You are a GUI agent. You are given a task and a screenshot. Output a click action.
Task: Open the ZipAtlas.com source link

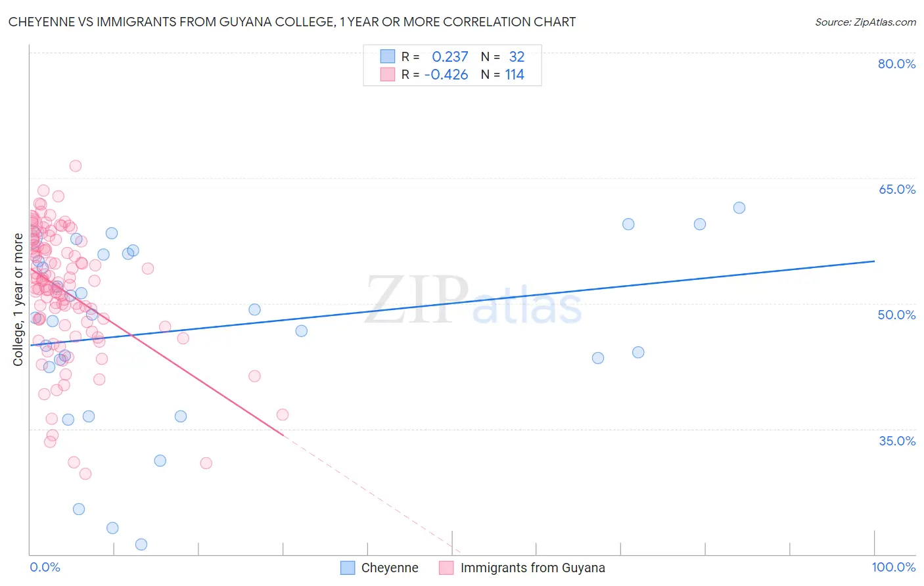865,22
